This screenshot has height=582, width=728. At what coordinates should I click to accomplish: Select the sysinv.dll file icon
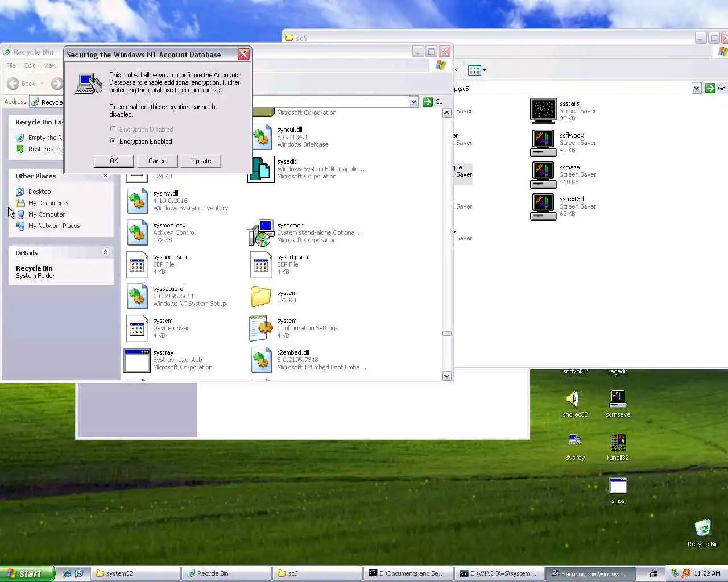click(137, 201)
